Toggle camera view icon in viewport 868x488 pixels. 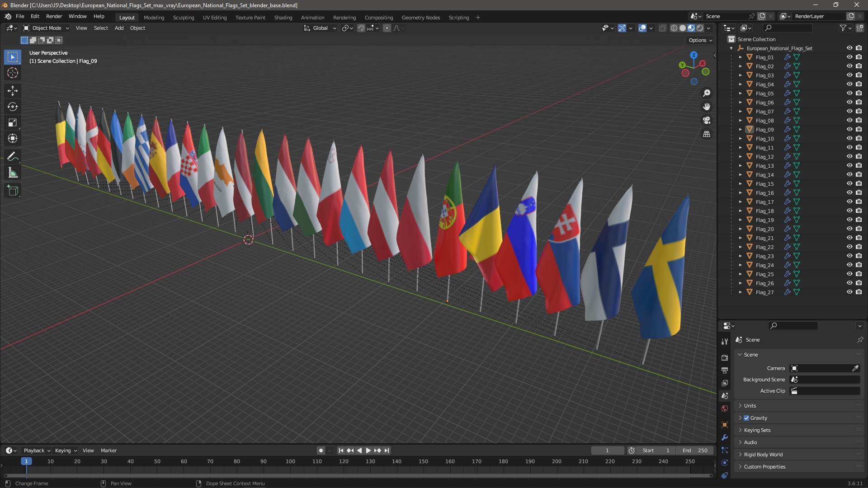[x=707, y=120]
